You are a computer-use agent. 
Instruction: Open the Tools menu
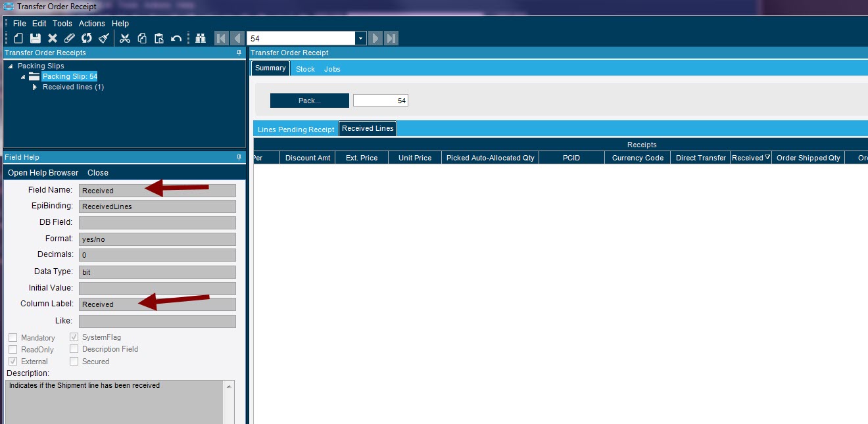pyautogui.click(x=62, y=24)
